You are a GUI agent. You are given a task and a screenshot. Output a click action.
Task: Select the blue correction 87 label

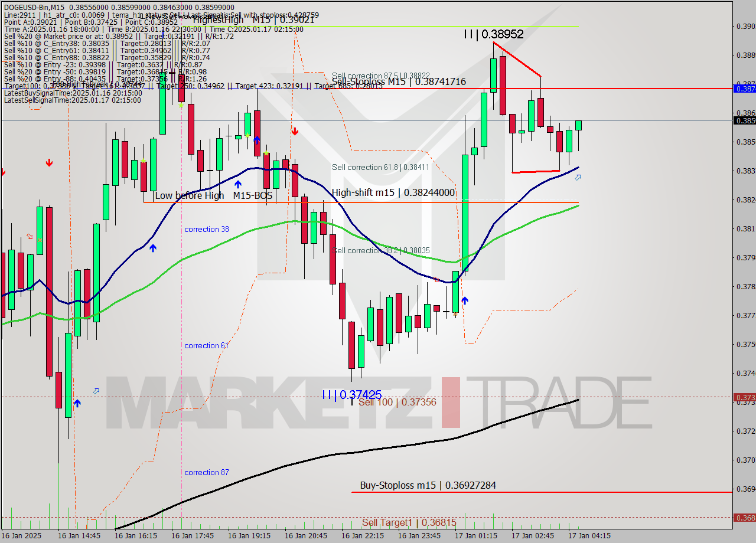coord(206,472)
